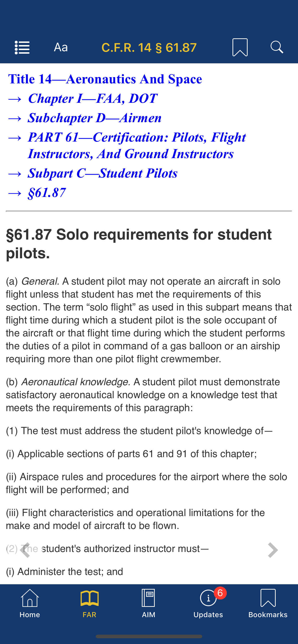
Task: Open the PART 61—Certification breadcrumb link
Action: (137, 145)
